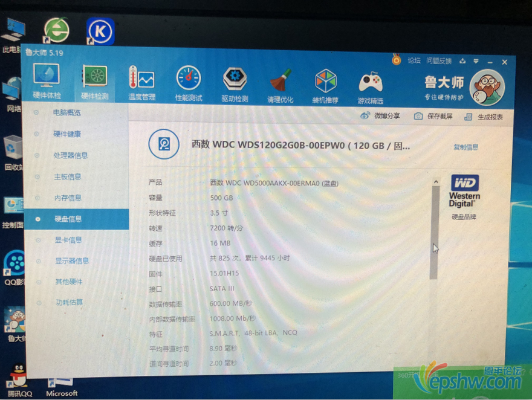
Task: Open the 硬件体检 hardware checkup tab
Action: click(47, 82)
